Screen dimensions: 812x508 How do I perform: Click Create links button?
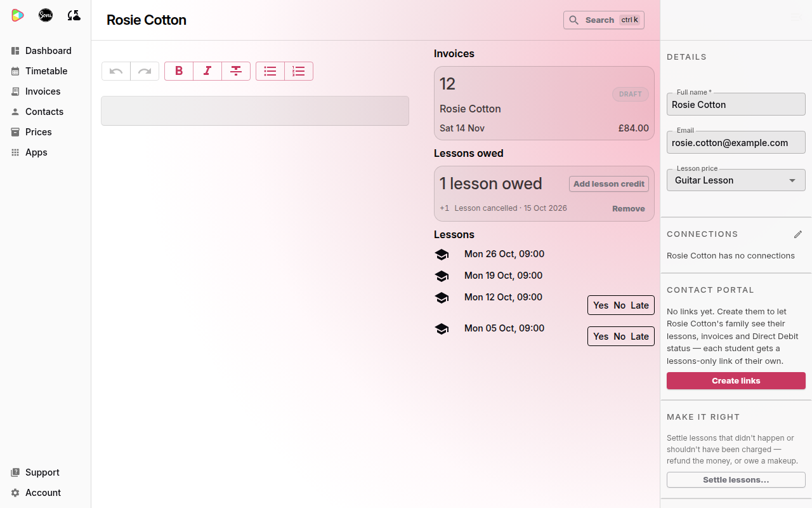click(x=736, y=381)
